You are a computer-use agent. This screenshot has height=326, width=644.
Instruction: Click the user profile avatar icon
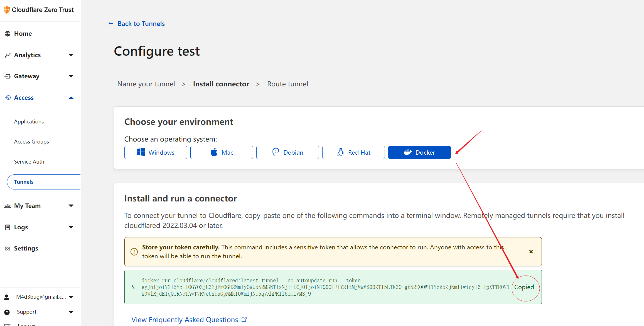(x=7, y=297)
